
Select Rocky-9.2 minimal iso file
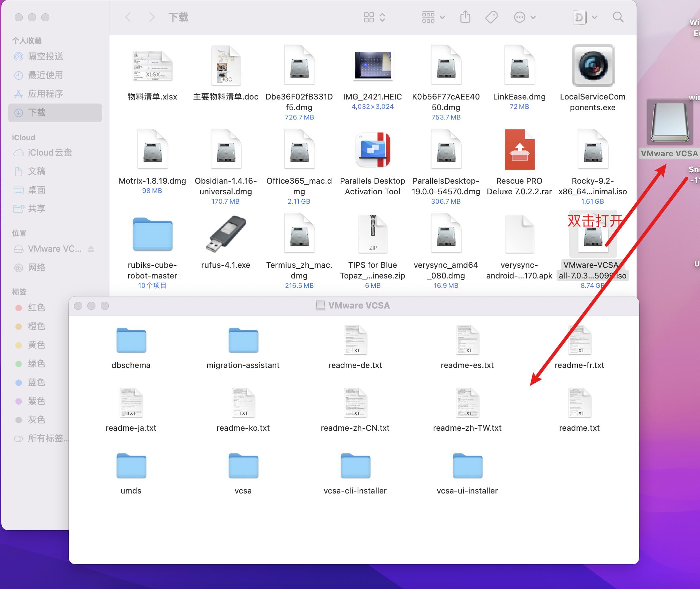593,149
